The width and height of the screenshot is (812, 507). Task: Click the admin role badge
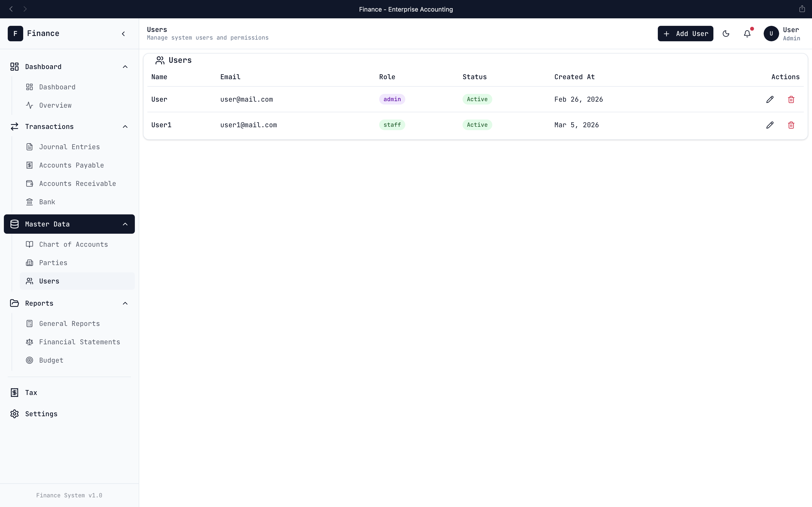point(392,99)
